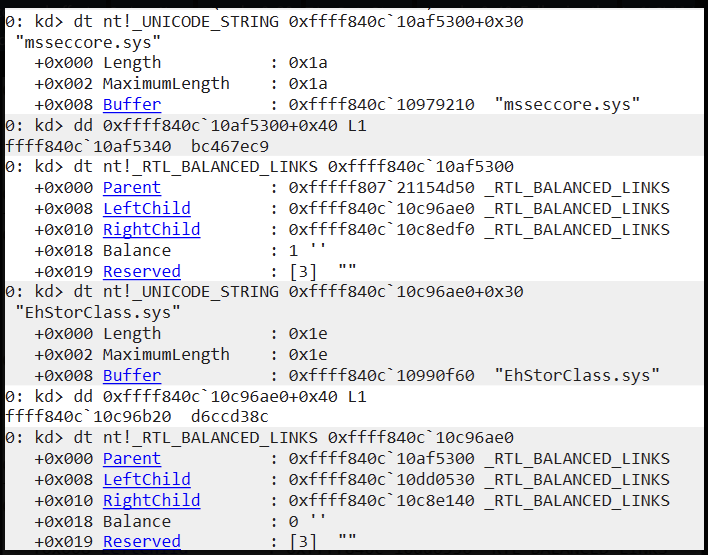Open the Buffer link for EhStorClass.sys
708x555 pixels.
tap(131, 375)
